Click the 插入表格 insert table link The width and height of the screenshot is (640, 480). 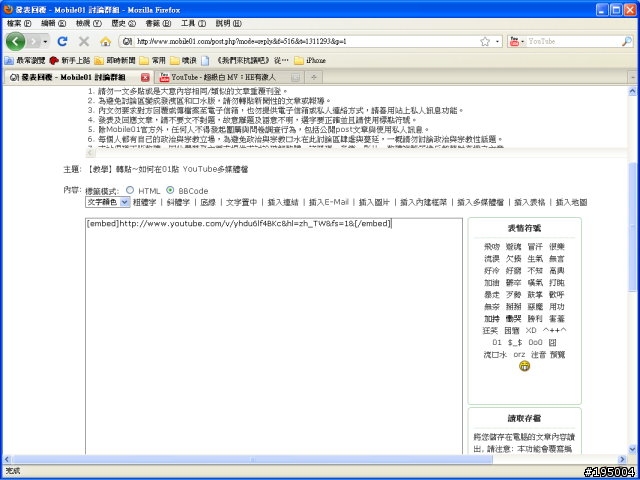pos(529,202)
